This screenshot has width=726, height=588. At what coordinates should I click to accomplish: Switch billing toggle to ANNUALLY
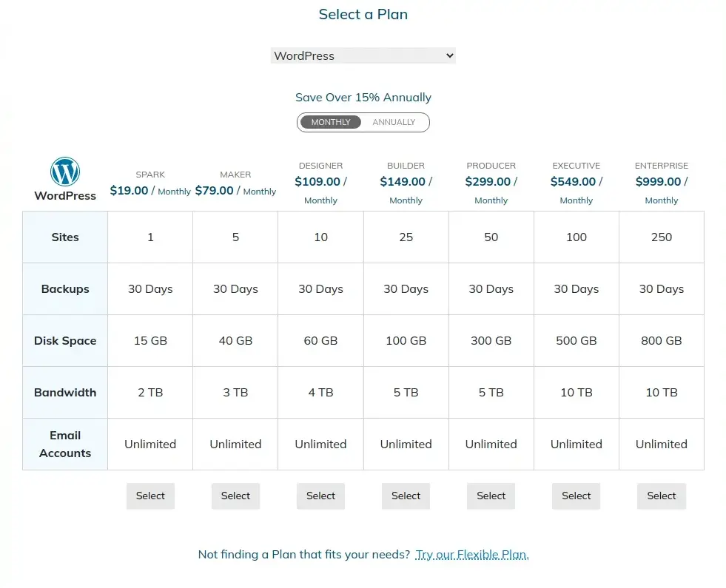[x=394, y=122]
